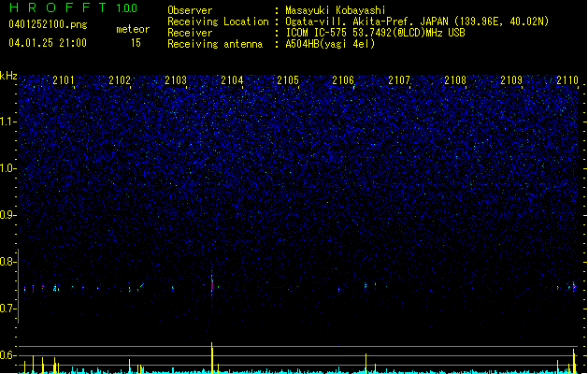Screen dimensions: 588x374
Task: Click the 1.0 kHz frequency label
Action: pyautogui.click(x=7, y=168)
